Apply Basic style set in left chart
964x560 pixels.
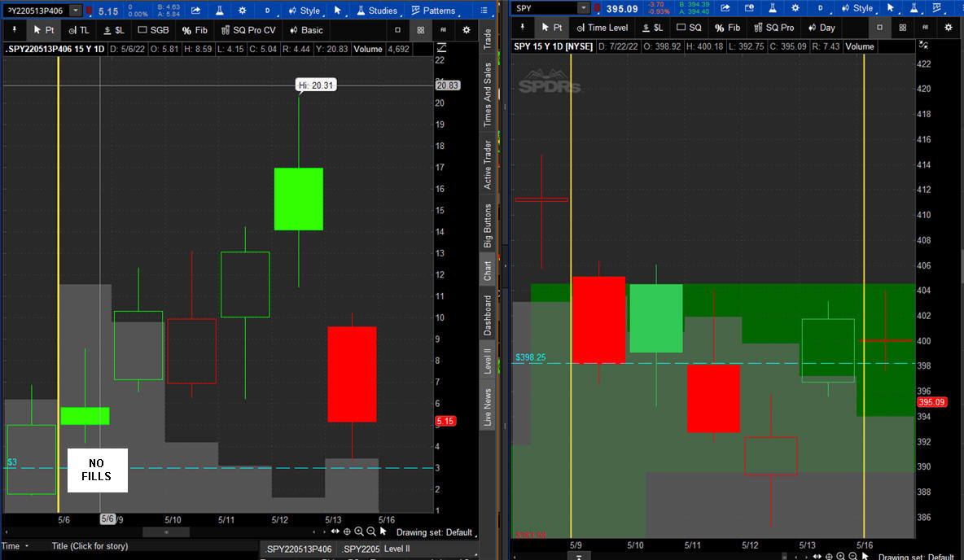click(305, 29)
